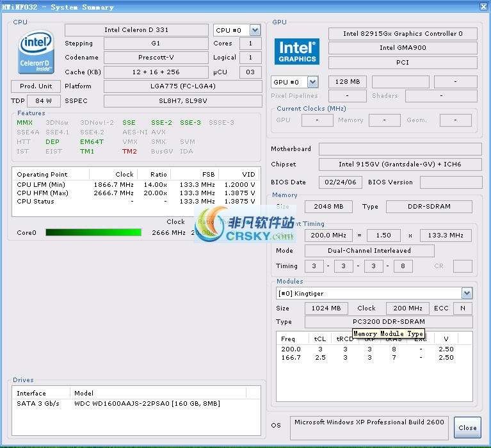This screenshot has height=448, width=491.
Task: Select the CPU Status row
Action: tap(136, 202)
